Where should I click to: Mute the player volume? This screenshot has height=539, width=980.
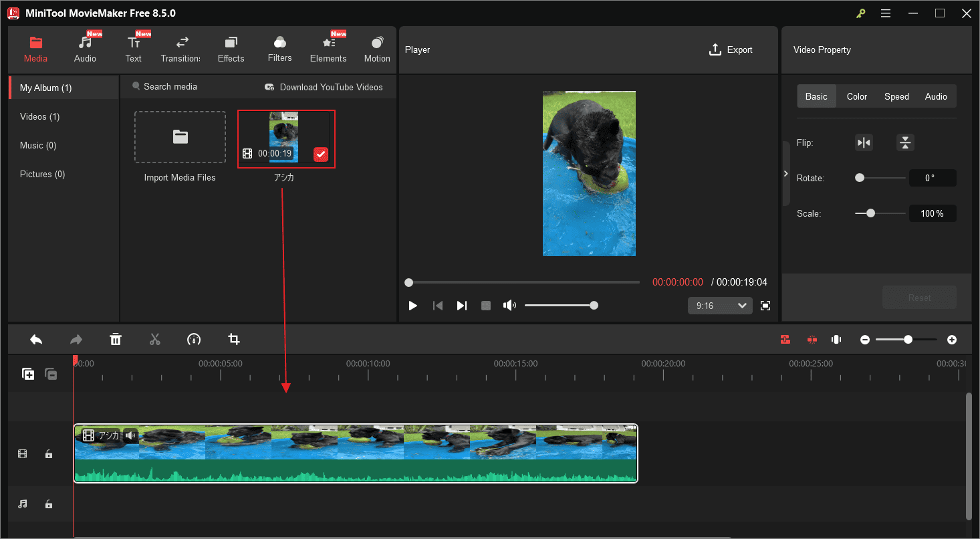tap(509, 305)
